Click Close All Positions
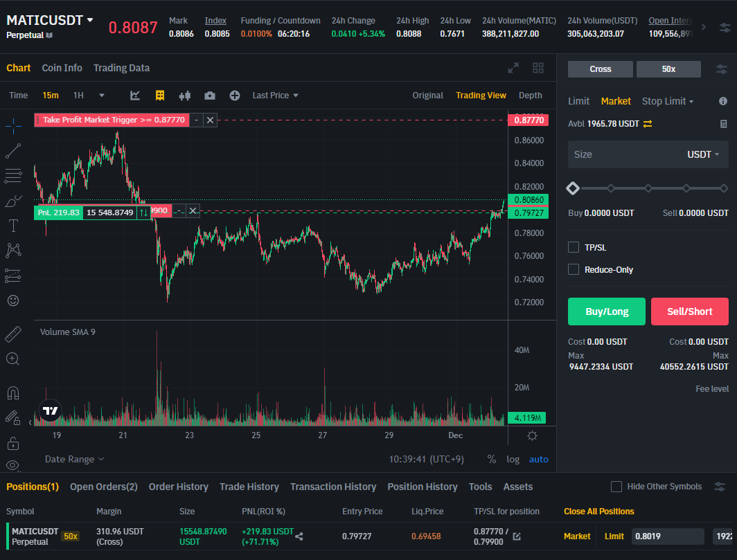The height and width of the screenshot is (560, 737). coord(598,511)
